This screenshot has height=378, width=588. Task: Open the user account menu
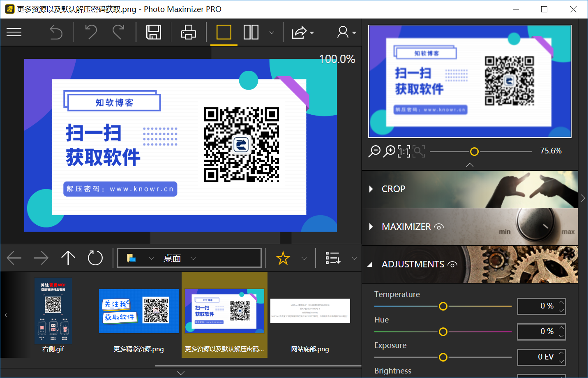346,32
